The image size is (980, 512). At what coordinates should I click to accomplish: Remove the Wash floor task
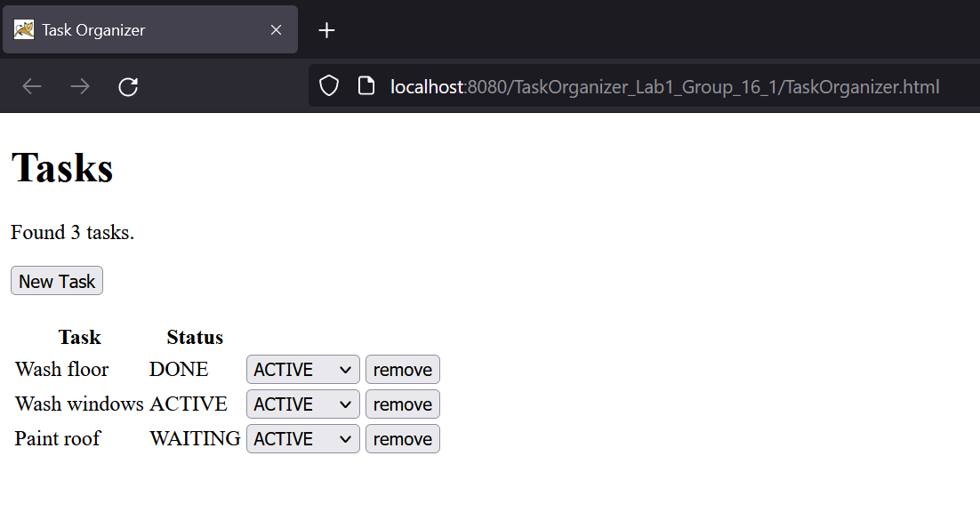[x=403, y=370]
